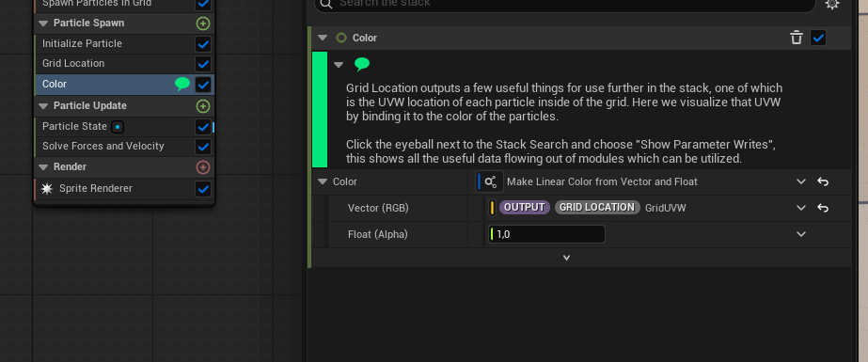Click the OUTPUT namespace tag
The image size is (868, 362).
click(x=524, y=208)
